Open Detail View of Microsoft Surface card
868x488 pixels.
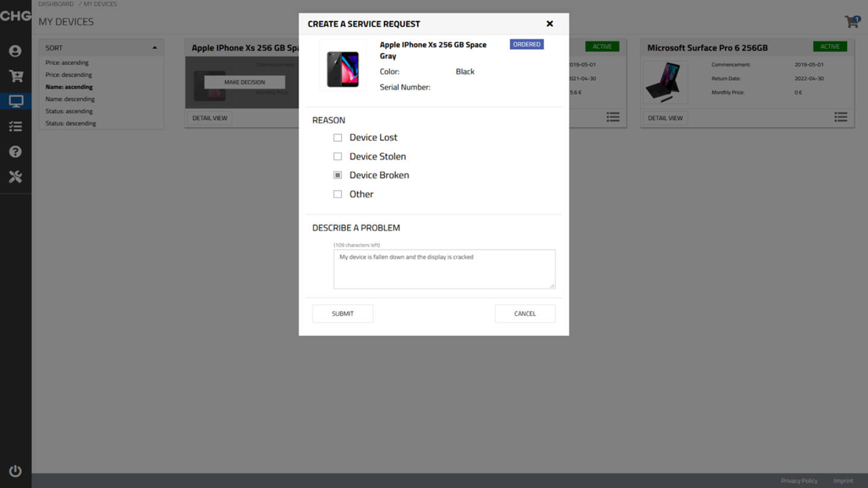pyautogui.click(x=665, y=118)
